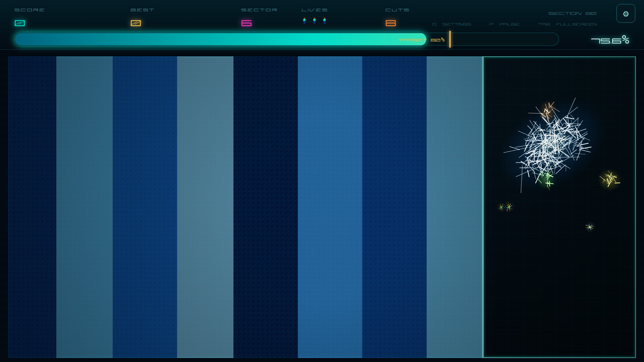
Task: Click the 75.6% completion readout
Action: pyautogui.click(x=610, y=40)
